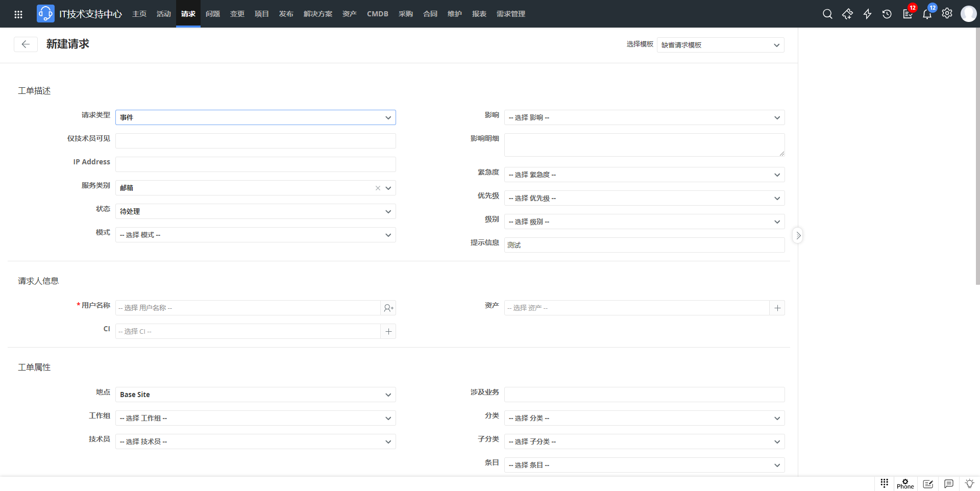The height and width of the screenshot is (491, 980).
Task: Open the 选择模板 template dropdown
Action: [721, 45]
